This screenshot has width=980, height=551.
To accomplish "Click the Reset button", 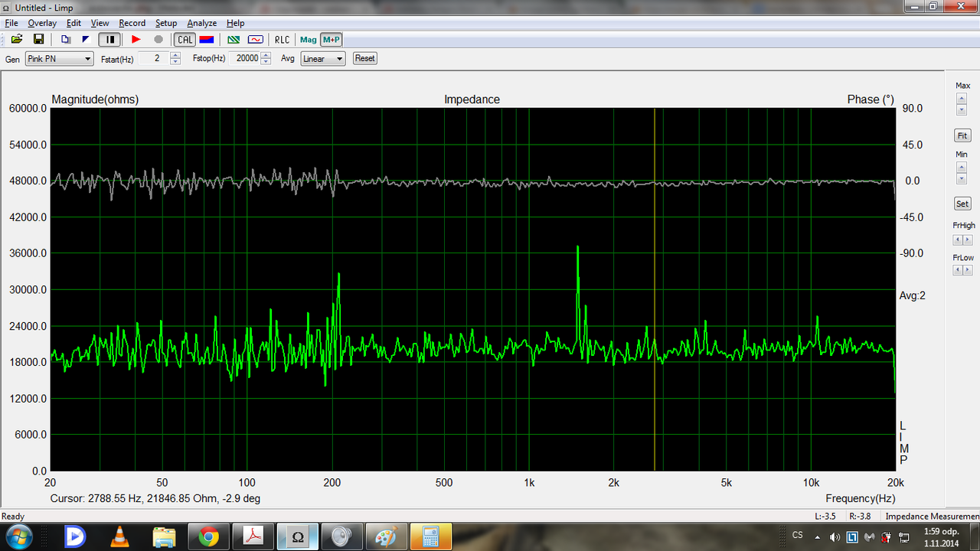I will [x=364, y=58].
